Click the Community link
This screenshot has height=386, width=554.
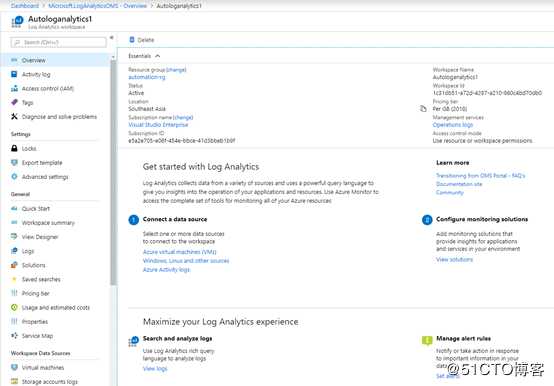[449, 192]
